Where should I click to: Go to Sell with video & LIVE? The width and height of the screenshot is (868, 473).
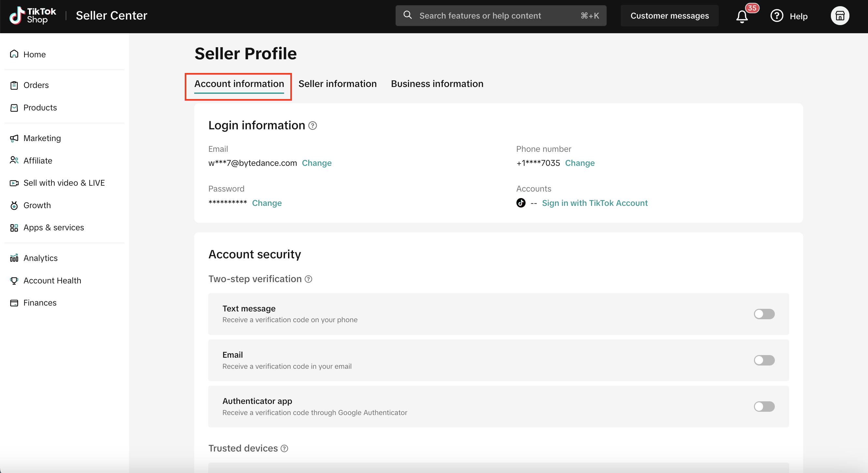(x=64, y=183)
